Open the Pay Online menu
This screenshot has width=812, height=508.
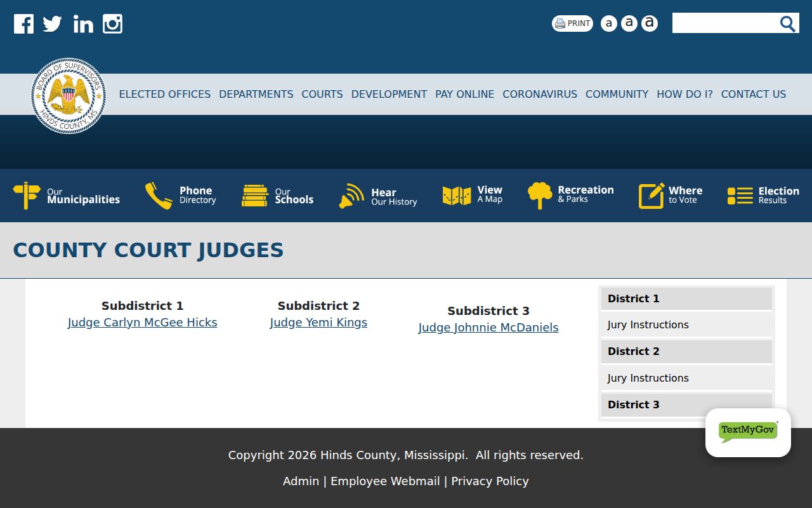tap(465, 94)
